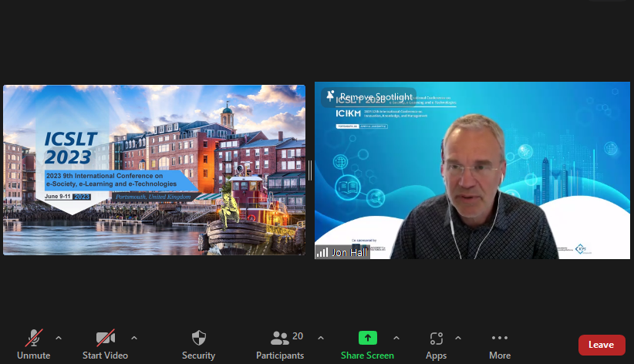The height and width of the screenshot is (364, 634).
Task: Expand the Apps options arrow
Action: click(x=458, y=338)
